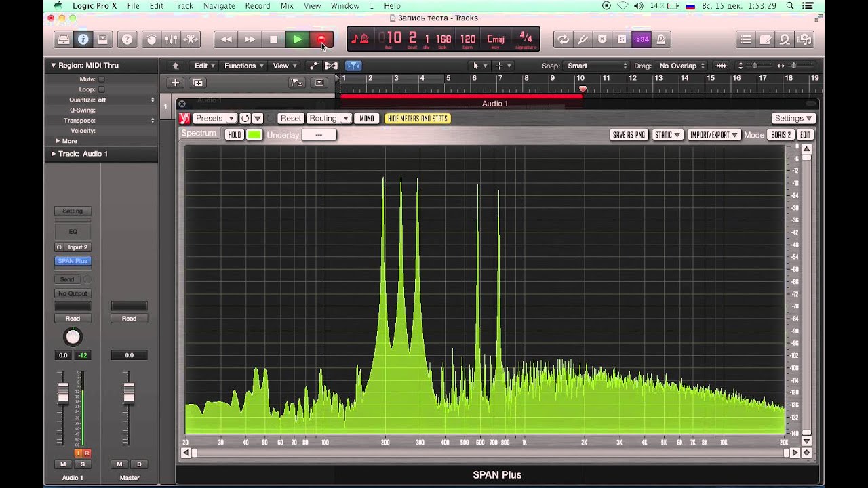Open the Snap Smart dropdown
Image resolution: width=868 pixels, height=488 pixels.
tap(597, 66)
